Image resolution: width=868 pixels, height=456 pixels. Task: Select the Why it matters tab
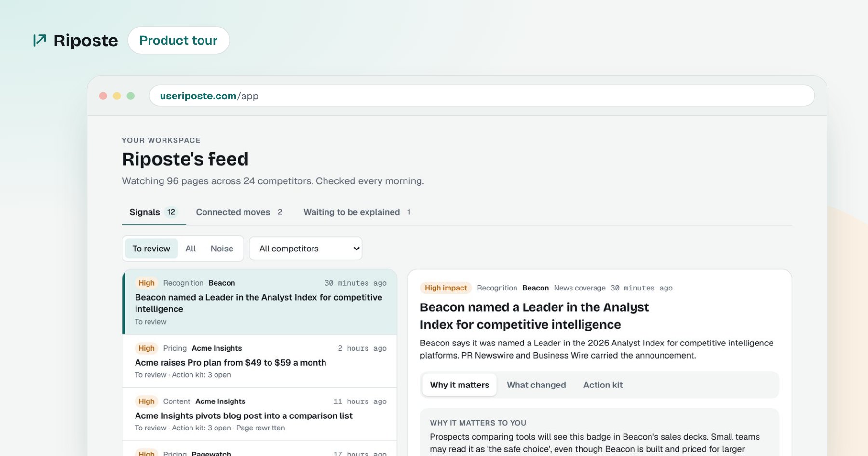(x=460, y=385)
